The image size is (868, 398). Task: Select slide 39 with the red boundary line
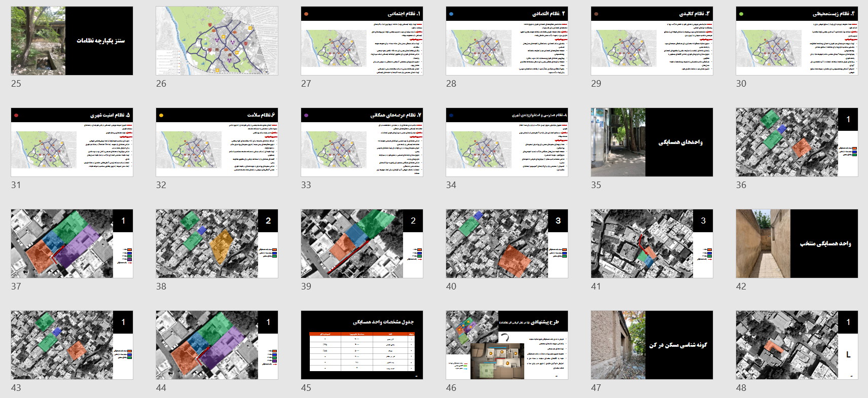tap(362, 243)
